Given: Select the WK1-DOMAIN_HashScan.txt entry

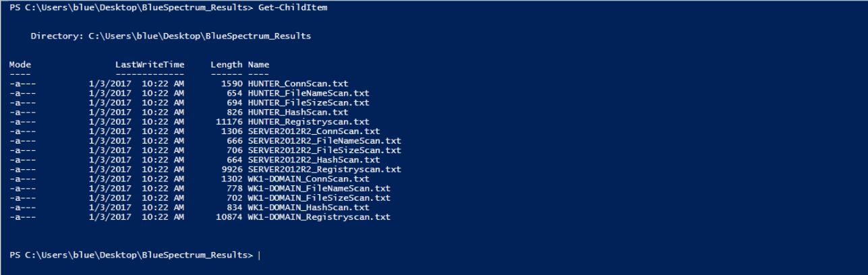Looking at the screenshot, I should [308, 208].
